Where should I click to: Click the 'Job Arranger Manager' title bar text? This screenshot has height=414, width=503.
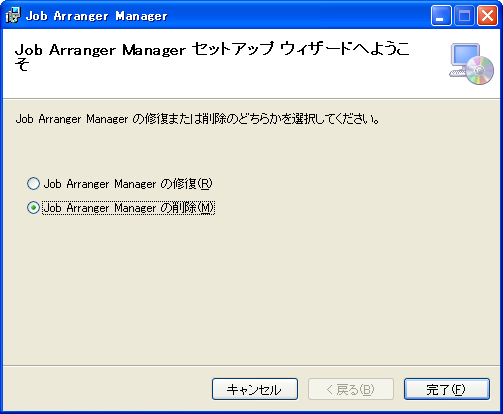[97, 16]
